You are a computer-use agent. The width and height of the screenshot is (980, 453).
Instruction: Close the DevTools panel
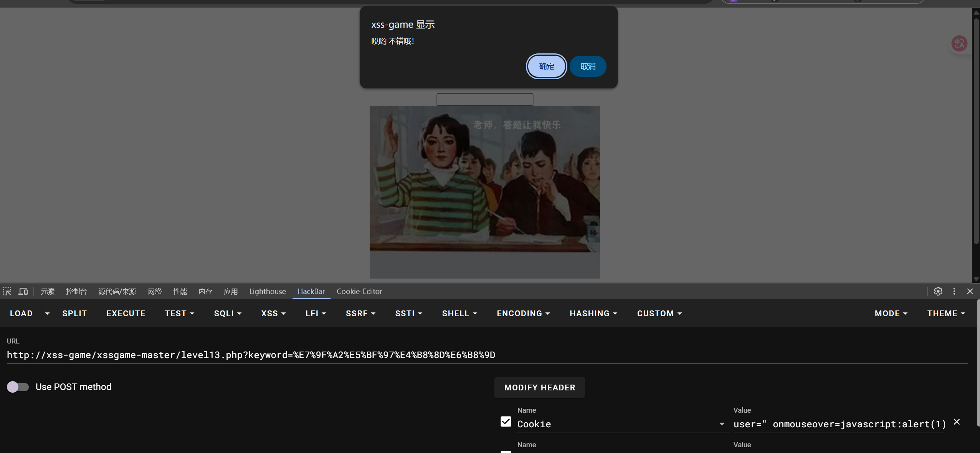click(970, 291)
